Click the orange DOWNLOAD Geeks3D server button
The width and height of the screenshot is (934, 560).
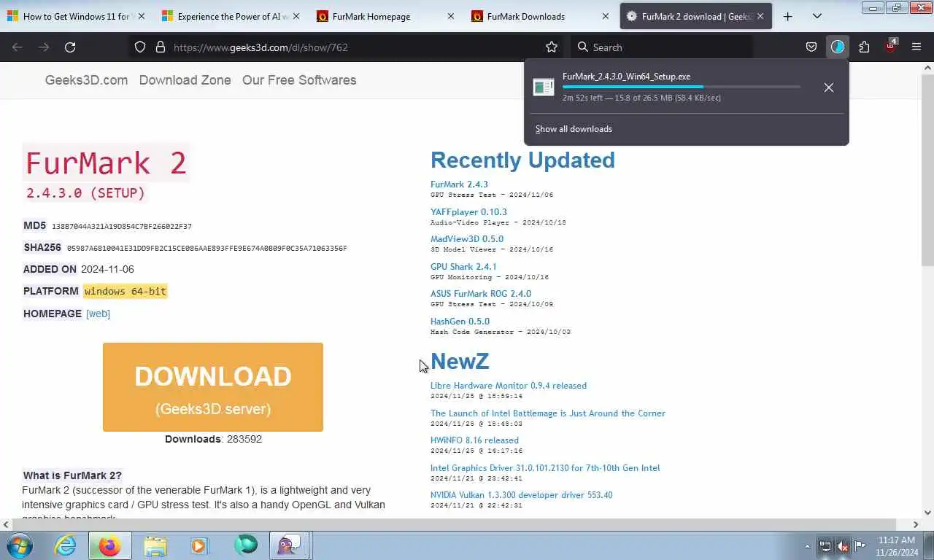pyautogui.click(x=213, y=387)
